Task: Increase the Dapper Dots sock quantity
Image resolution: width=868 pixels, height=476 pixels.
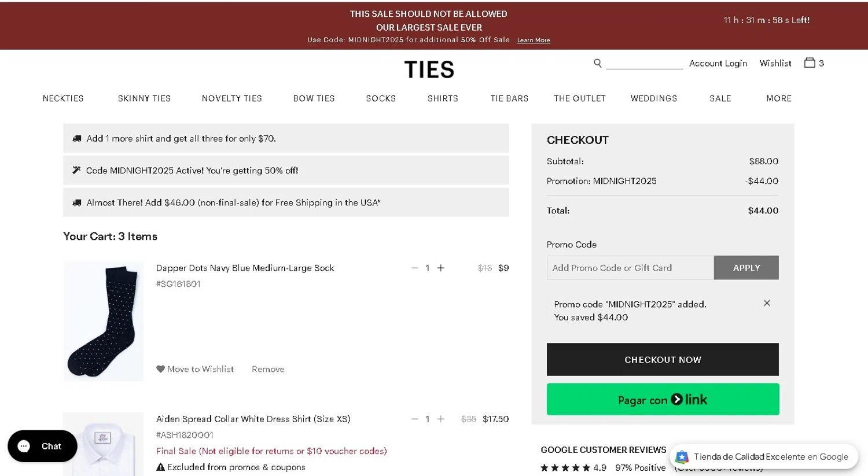Action: tap(441, 268)
